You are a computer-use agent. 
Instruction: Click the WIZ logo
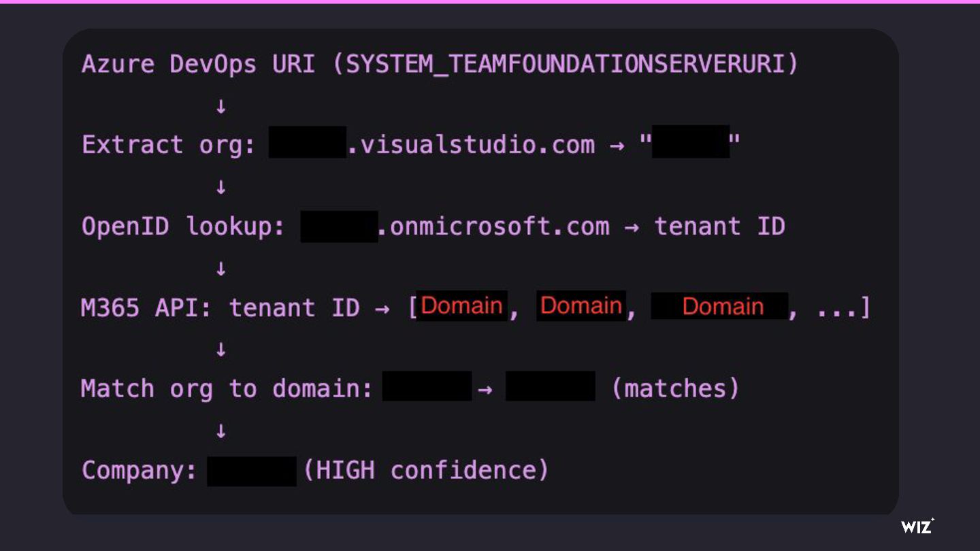click(917, 525)
